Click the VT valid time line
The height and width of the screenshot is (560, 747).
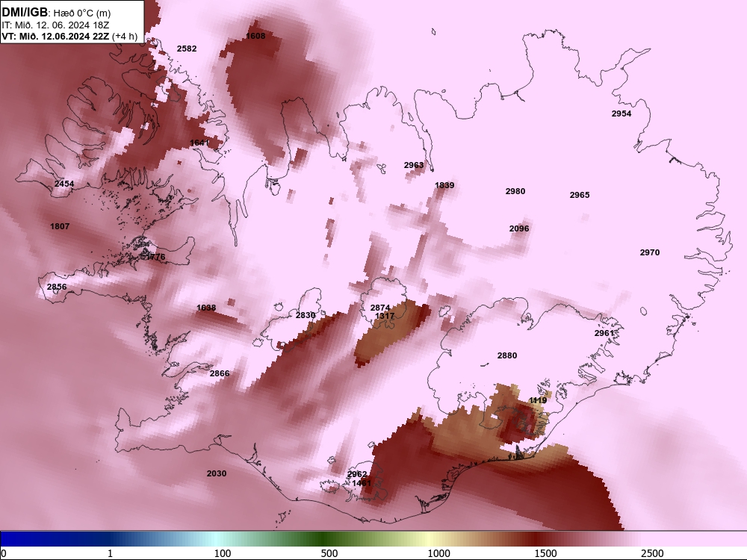point(69,36)
